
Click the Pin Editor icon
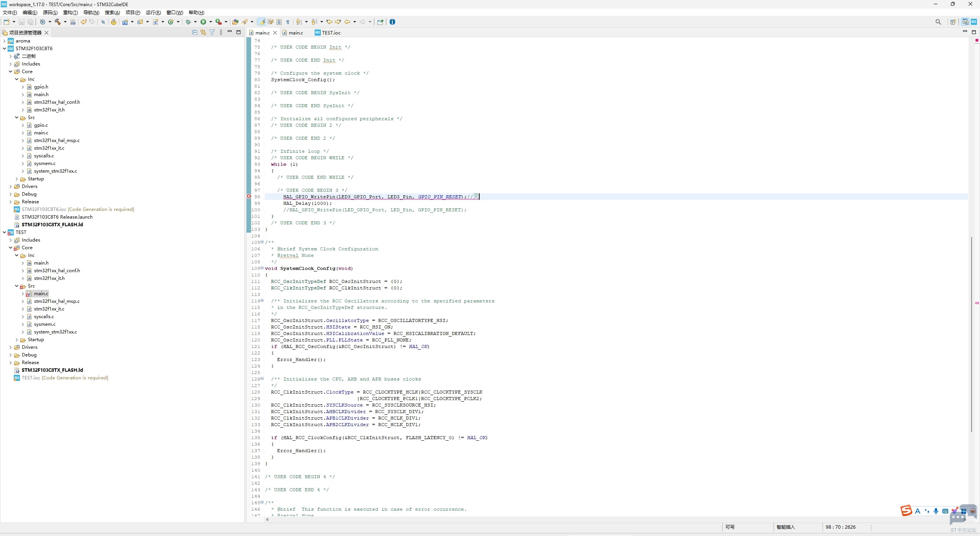[x=380, y=22]
